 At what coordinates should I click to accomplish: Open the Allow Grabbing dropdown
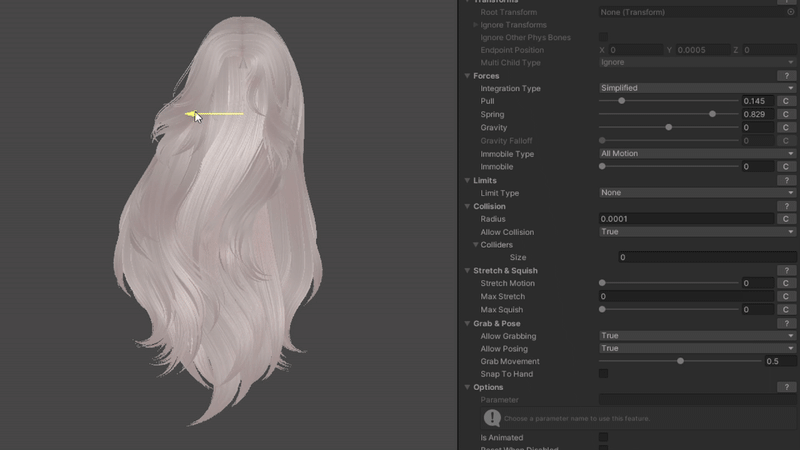[x=697, y=336]
